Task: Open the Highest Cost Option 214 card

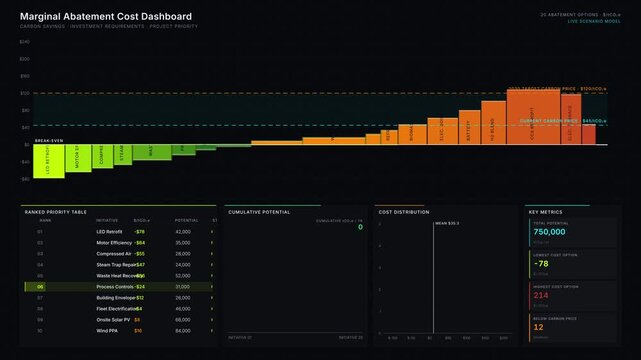Action: pos(573,296)
